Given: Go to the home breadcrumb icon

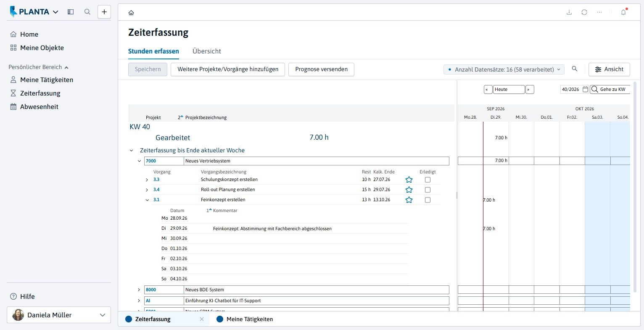Looking at the screenshot, I should point(131,13).
